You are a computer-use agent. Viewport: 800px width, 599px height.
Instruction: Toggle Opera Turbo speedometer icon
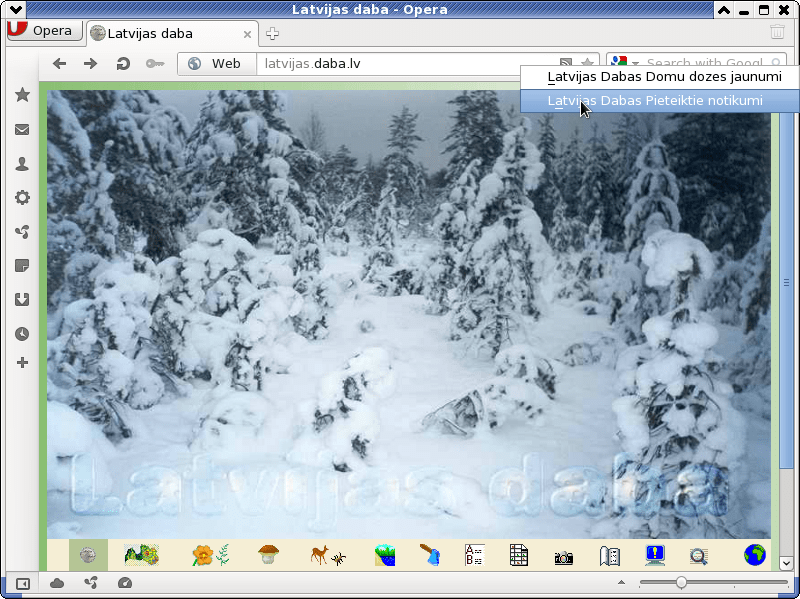coord(124,583)
